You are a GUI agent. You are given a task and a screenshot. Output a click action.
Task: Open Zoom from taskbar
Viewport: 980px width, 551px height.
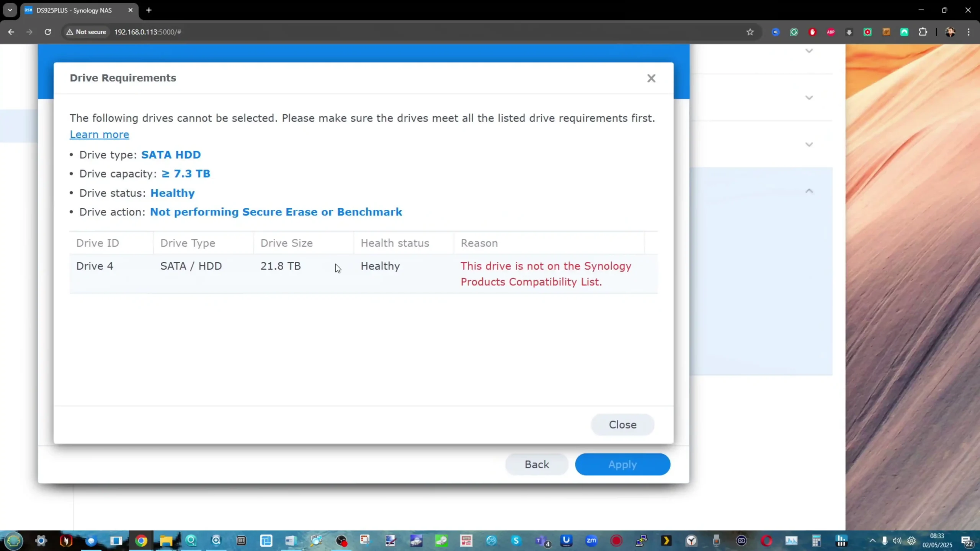(x=591, y=541)
